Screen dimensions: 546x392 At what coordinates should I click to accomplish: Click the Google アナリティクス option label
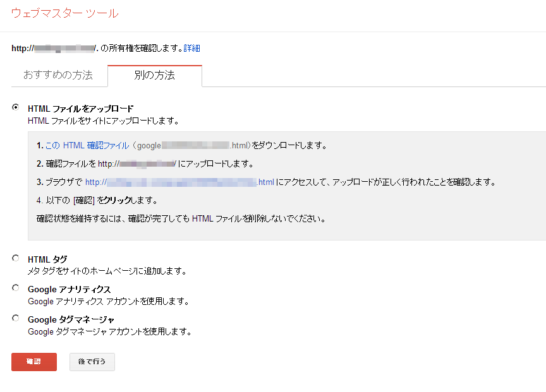coord(69,289)
